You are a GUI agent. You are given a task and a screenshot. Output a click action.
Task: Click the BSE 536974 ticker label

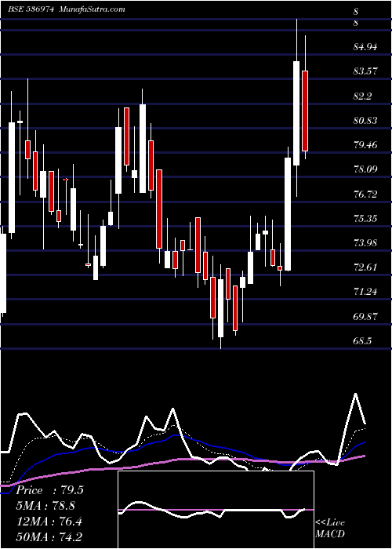click(31, 9)
